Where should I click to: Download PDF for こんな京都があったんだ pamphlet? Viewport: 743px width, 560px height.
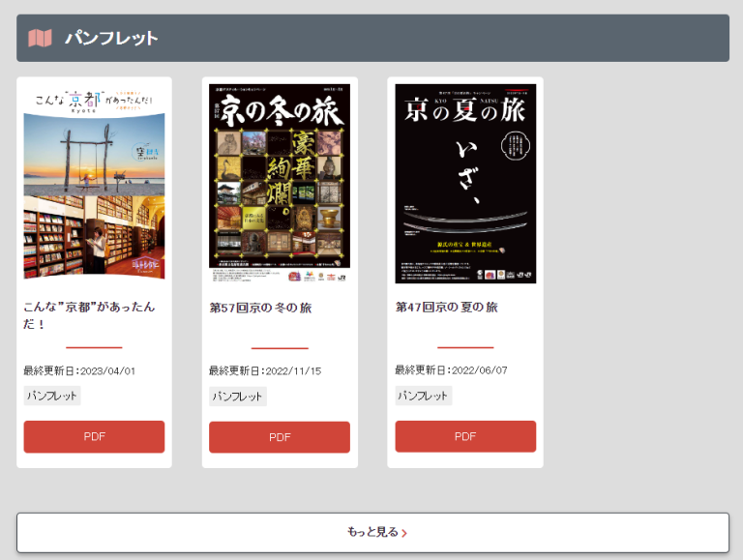[x=94, y=436]
